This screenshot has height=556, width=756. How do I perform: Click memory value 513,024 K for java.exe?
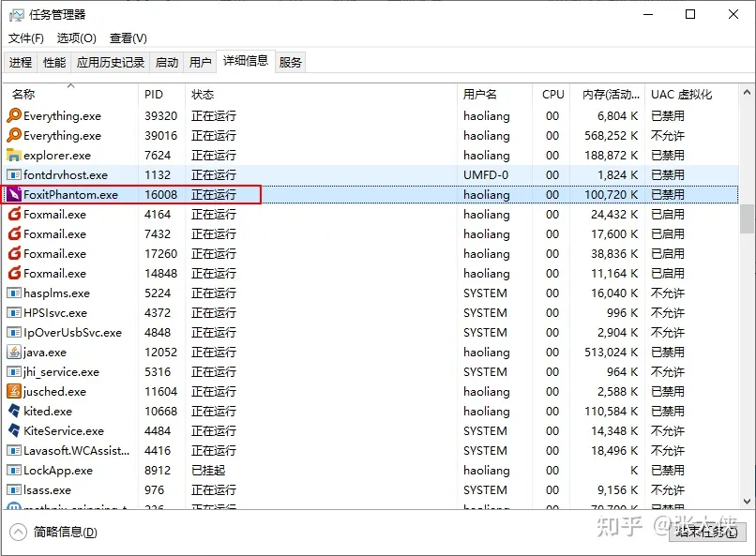pos(612,353)
